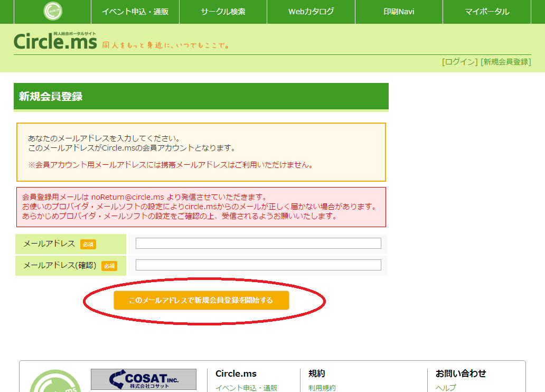
Task: Focus the メールアドレス input field
Action: point(258,244)
